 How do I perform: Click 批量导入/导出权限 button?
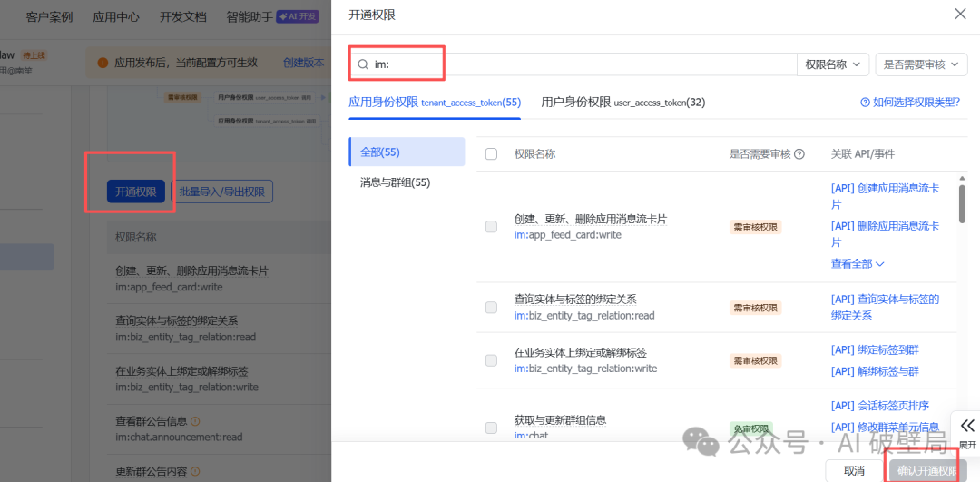pos(222,192)
